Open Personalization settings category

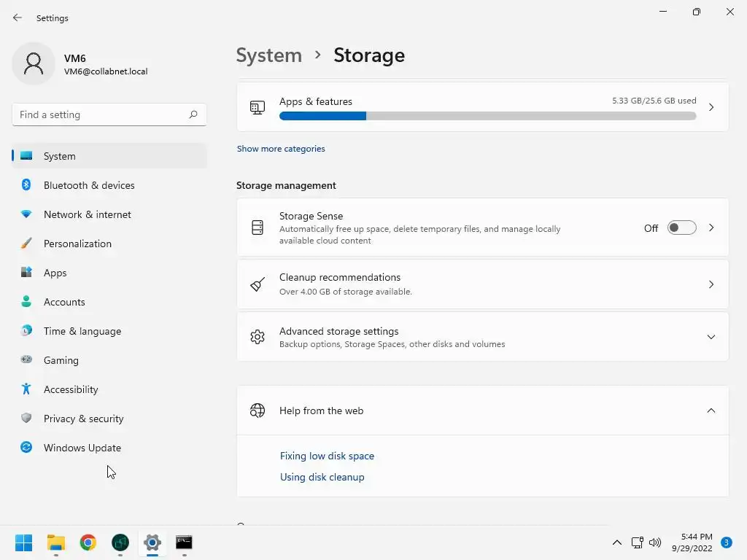click(x=77, y=244)
